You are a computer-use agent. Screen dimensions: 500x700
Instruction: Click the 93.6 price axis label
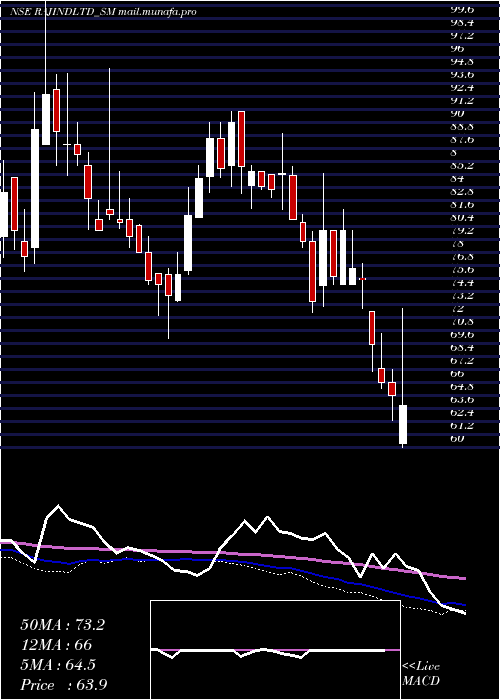pos(464,74)
